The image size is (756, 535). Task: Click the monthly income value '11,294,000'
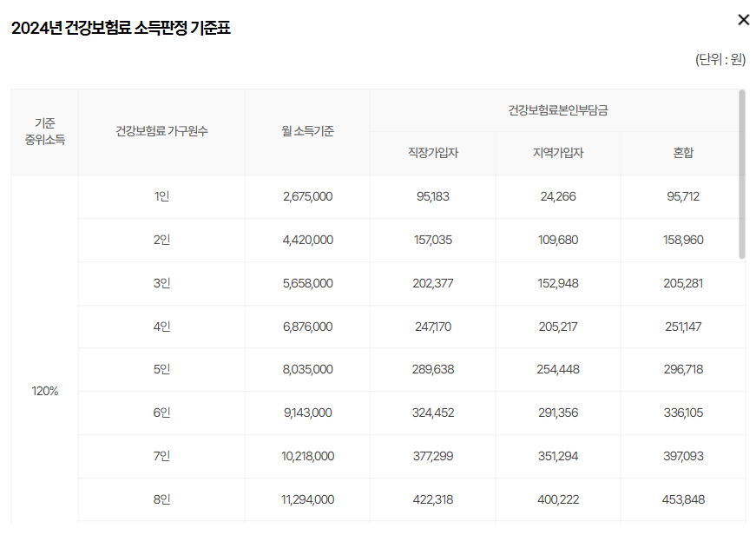pos(307,499)
